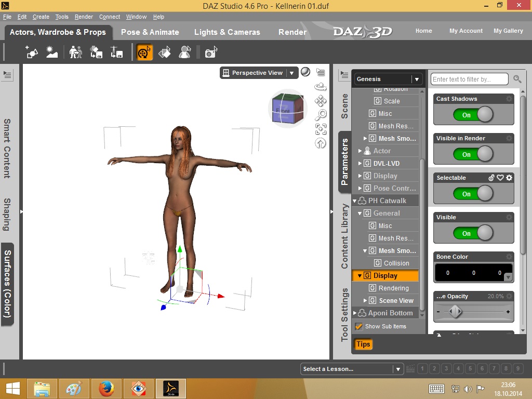532x399 pixels.
Task: Click the plus end of the Opacity slider
Action: click(508, 312)
